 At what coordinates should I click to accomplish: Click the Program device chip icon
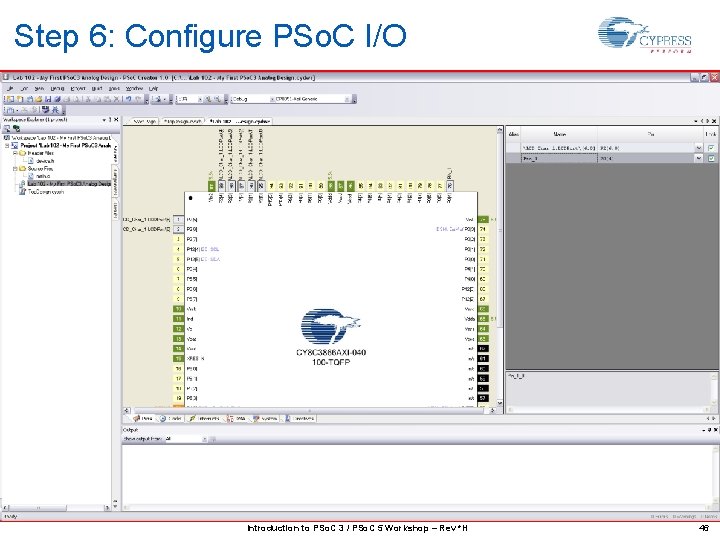click(x=45, y=110)
